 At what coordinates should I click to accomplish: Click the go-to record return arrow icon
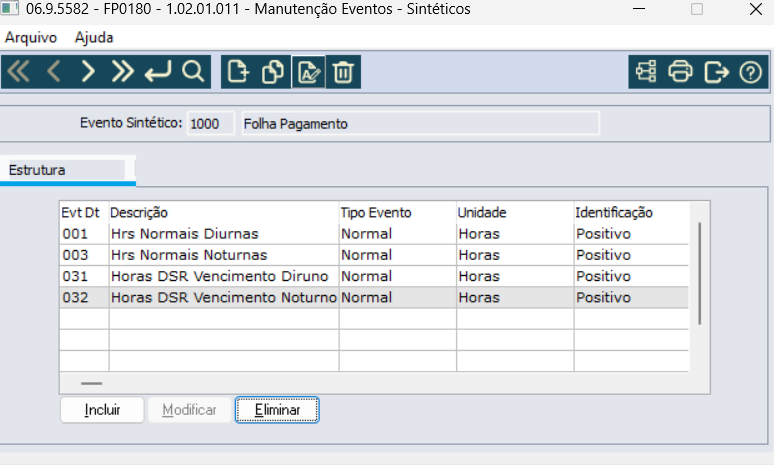(x=157, y=72)
